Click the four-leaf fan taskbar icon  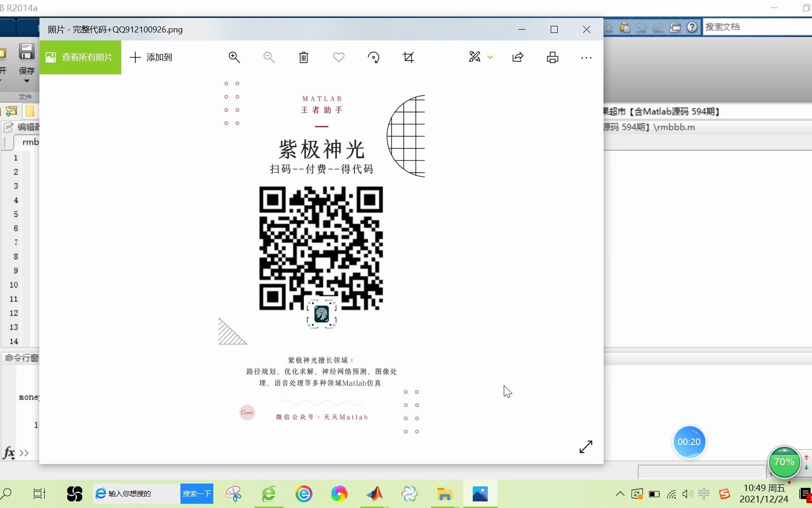click(x=74, y=494)
